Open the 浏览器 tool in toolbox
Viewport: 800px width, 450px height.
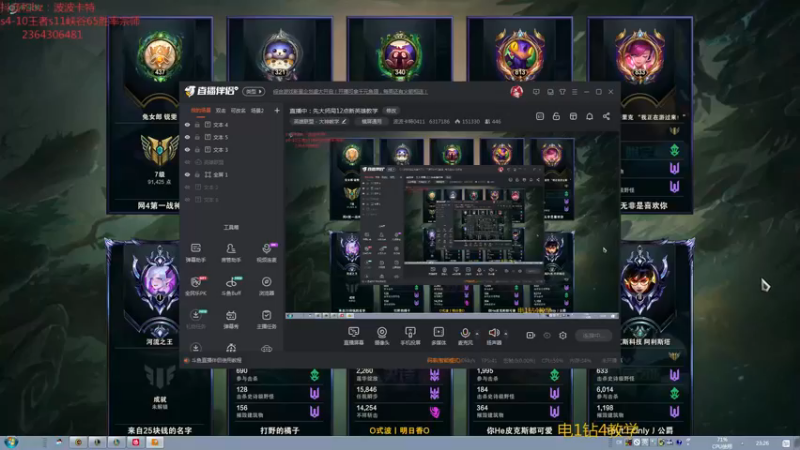coord(266,286)
